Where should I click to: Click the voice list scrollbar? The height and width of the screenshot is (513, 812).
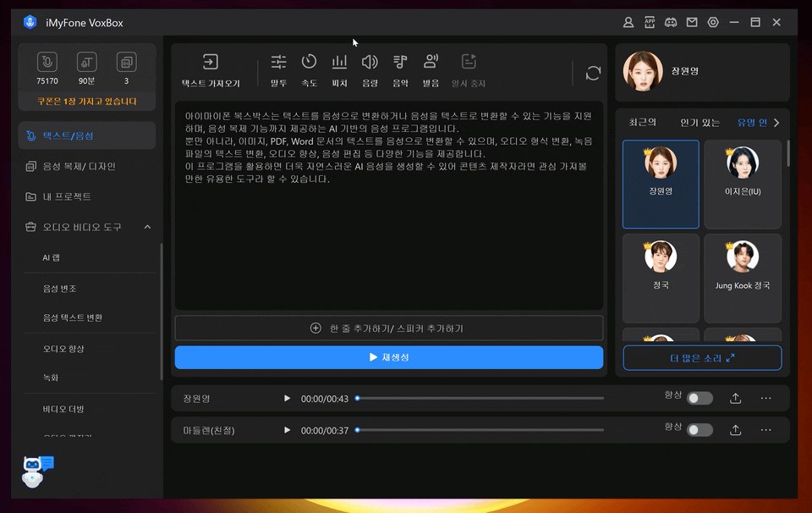[788, 153]
